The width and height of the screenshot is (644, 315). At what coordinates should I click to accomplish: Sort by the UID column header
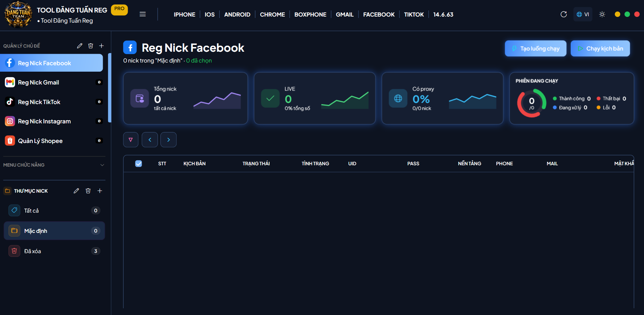[x=352, y=164]
